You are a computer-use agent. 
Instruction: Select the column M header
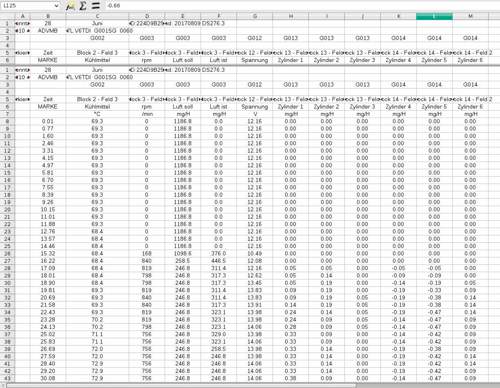point(470,16)
